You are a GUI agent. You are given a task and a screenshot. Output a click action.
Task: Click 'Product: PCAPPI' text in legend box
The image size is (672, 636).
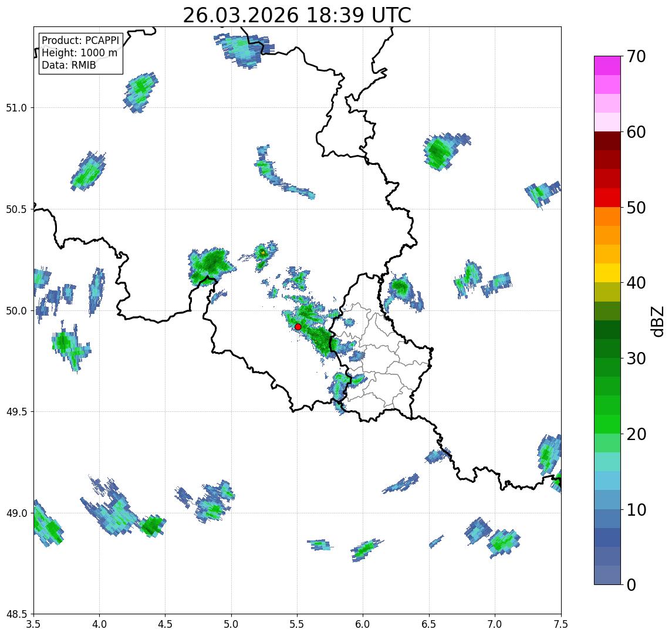(80, 40)
